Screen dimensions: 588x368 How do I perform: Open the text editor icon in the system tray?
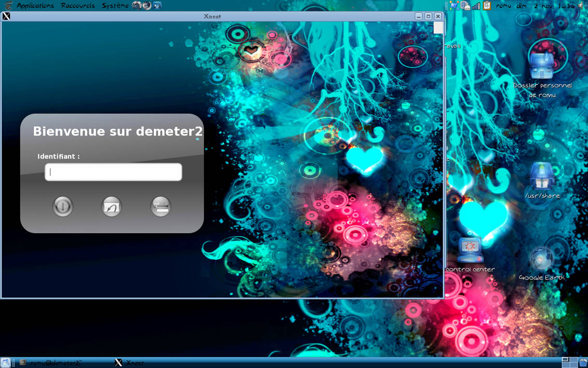[x=487, y=5]
